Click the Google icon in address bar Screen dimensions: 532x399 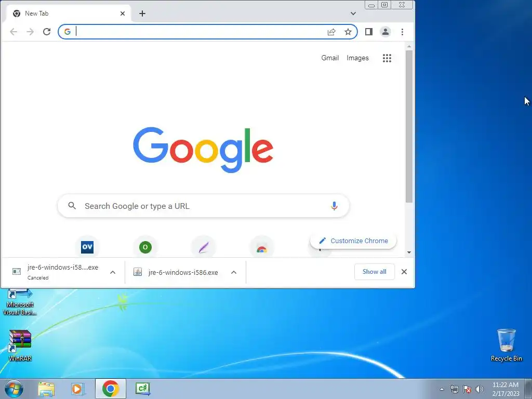(68, 32)
